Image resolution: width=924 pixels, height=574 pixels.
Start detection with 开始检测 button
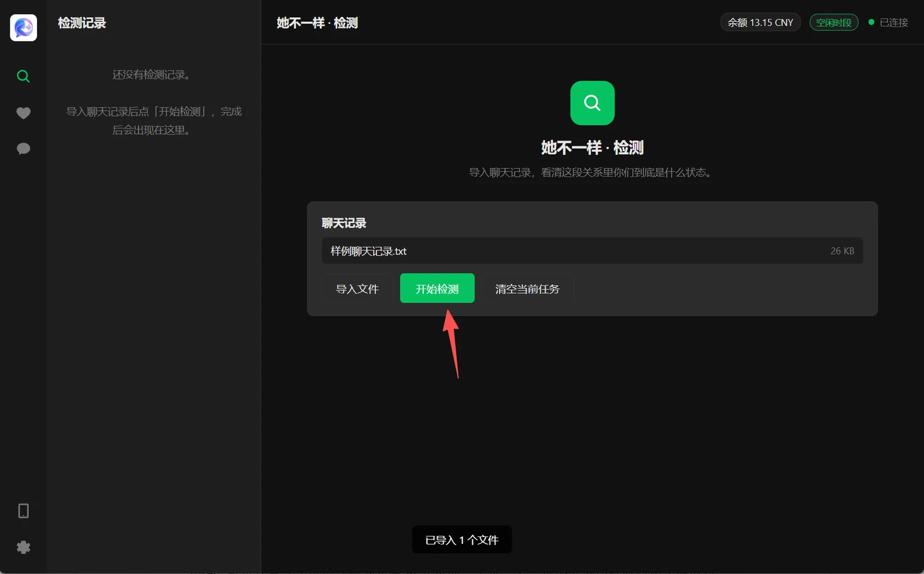tap(437, 289)
